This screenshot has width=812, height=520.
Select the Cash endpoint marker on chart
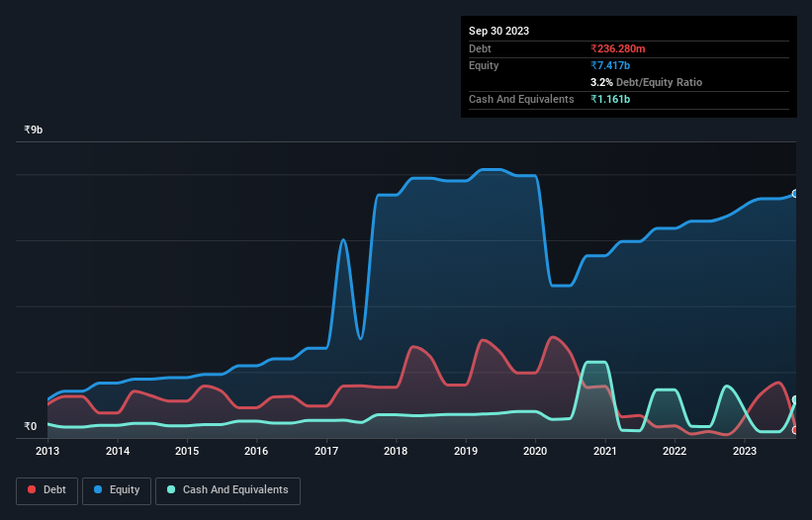click(795, 400)
